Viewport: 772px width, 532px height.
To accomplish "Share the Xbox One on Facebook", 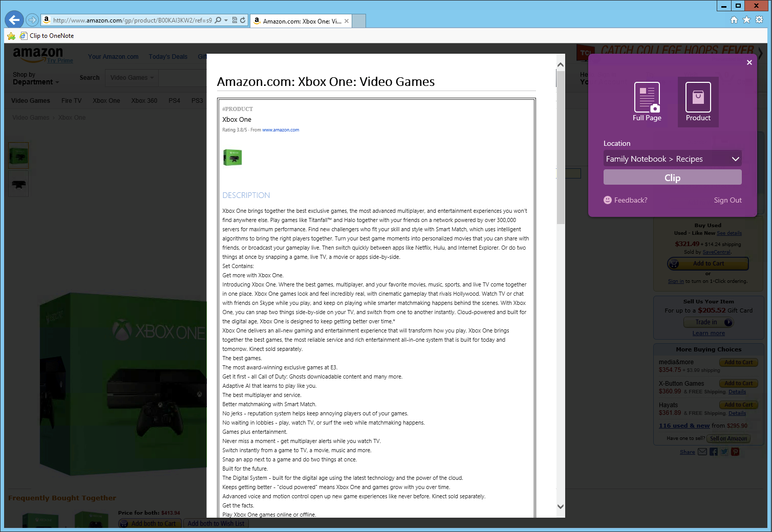I will (x=713, y=452).
